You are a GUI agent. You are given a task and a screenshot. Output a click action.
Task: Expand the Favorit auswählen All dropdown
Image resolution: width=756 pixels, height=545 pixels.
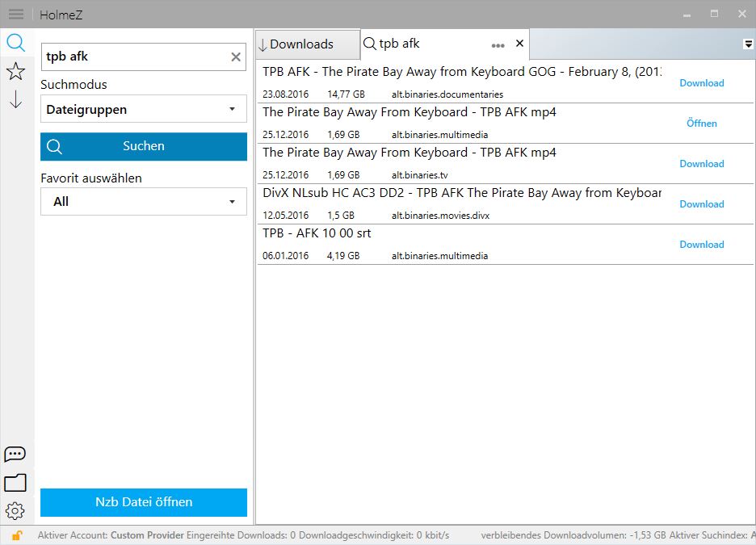click(144, 201)
